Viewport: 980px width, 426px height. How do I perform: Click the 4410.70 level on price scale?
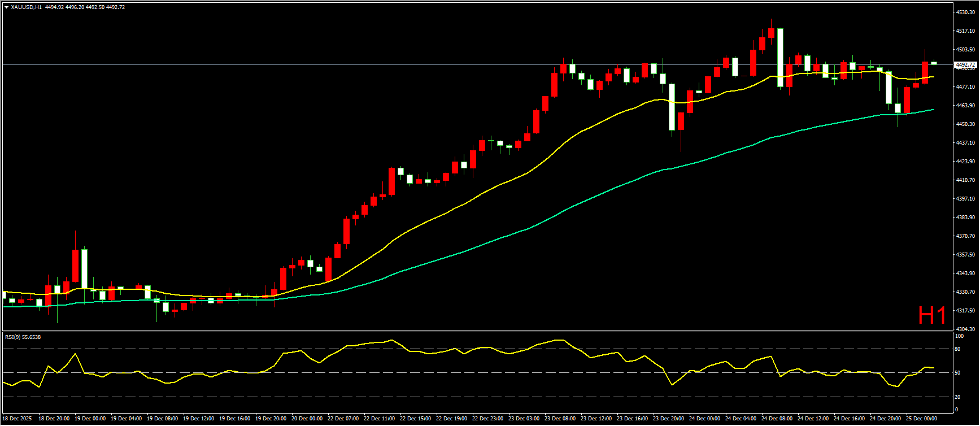[x=965, y=180]
